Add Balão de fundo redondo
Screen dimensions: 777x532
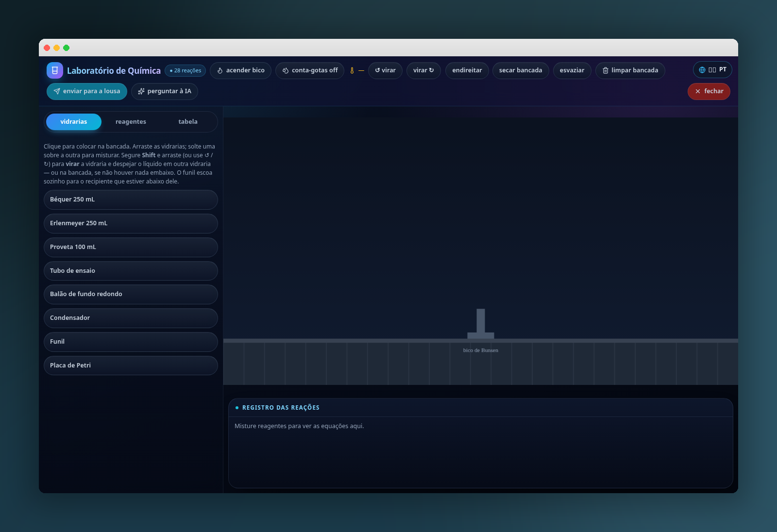coord(131,294)
